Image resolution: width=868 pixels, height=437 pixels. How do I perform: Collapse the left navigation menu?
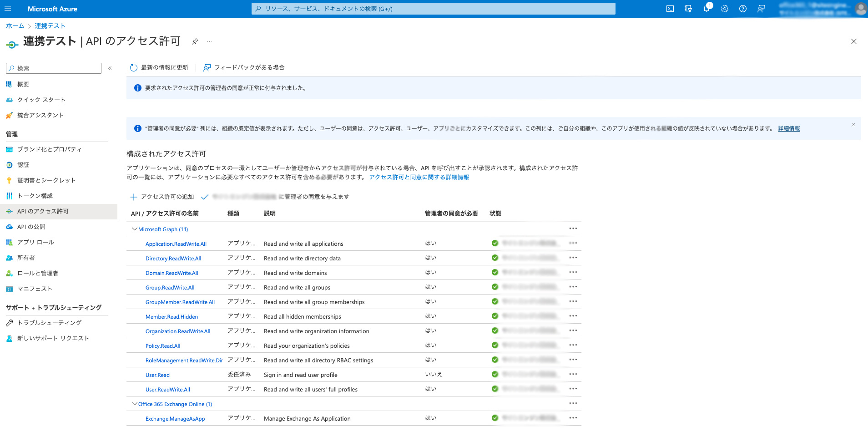point(110,68)
